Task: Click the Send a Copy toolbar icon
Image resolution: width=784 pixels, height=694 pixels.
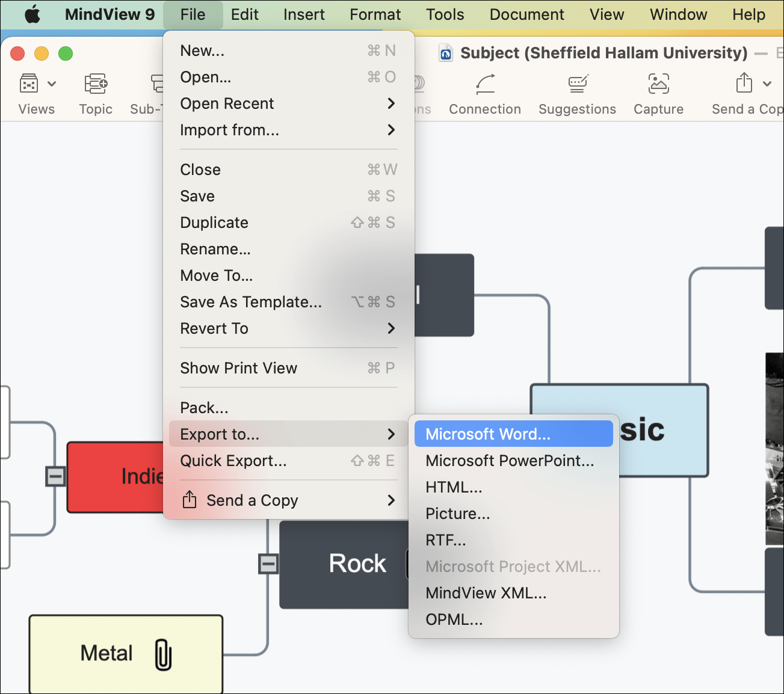Action: coord(744,84)
